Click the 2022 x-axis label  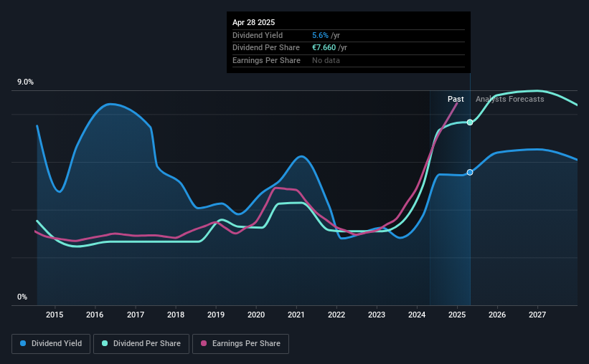click(336, 315)
